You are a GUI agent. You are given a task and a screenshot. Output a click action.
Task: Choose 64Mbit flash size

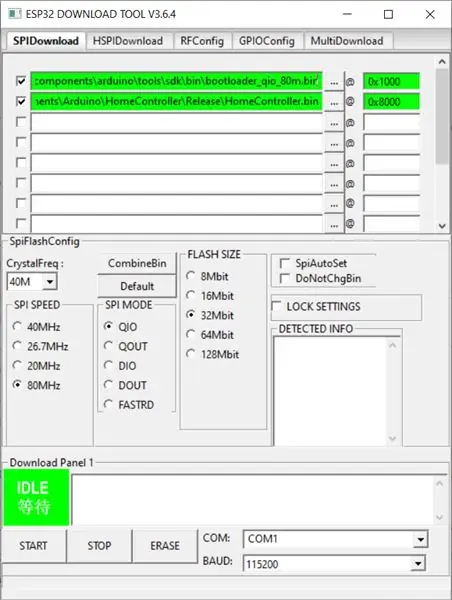tap(210, 335)
